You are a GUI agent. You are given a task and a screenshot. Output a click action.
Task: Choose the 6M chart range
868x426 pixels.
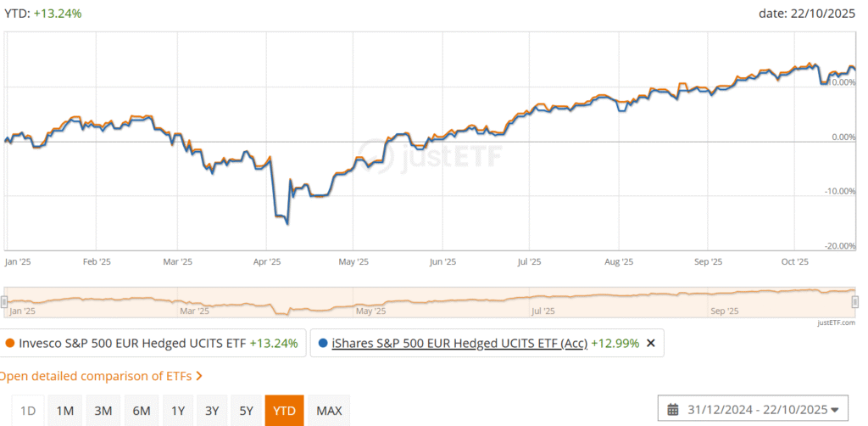click(x=141, y=411)
